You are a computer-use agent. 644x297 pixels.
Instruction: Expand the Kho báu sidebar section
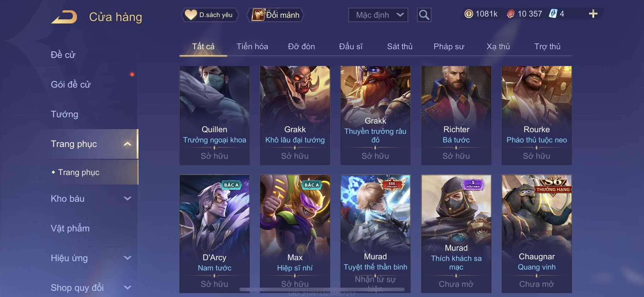click(x=127, y=198)
